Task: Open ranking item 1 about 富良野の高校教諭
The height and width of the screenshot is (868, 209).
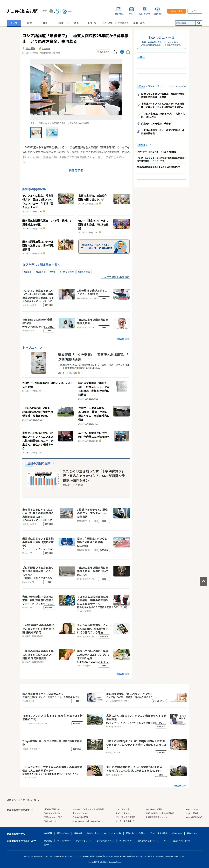Action: (x=163, y=95)
